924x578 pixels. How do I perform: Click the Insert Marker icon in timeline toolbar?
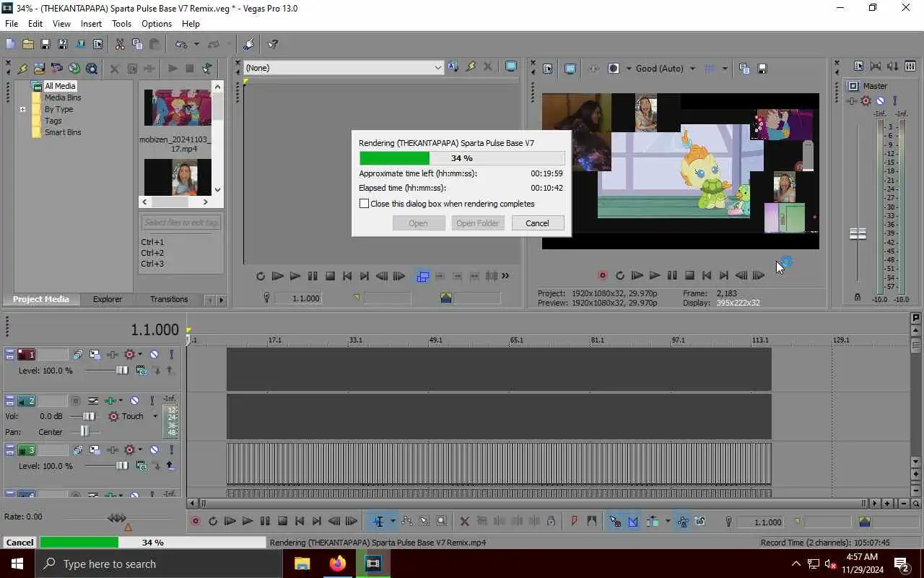tap(575, 521)
